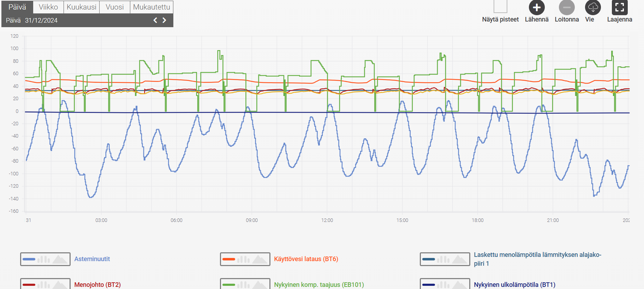Click the zoom in (Lähennä) plus icon
Image resolution: width=644 pixels, height=289 pixels.
537,7
